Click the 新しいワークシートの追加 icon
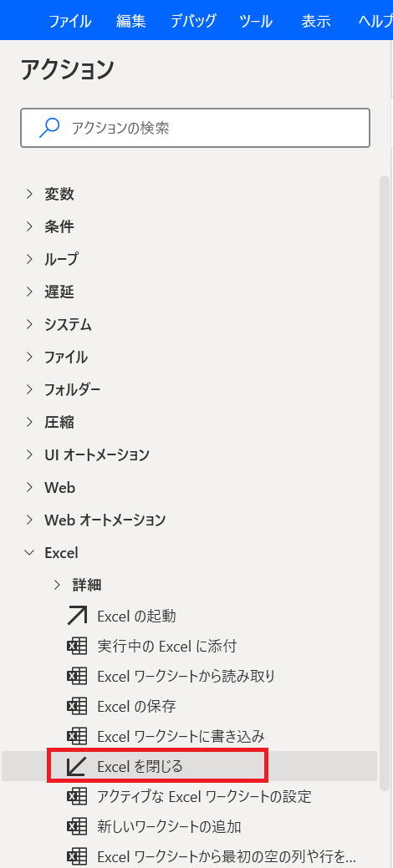The image size is (393, 868). tap(76, 827)
